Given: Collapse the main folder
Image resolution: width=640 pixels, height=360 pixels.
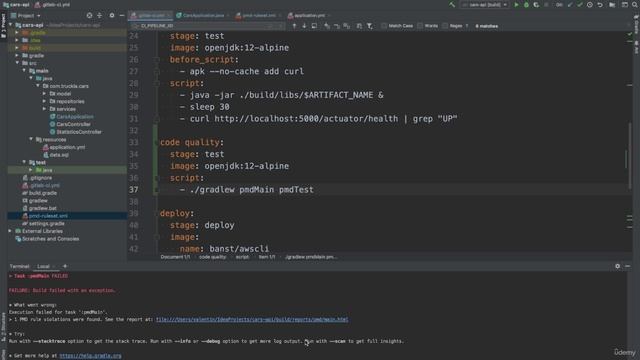Looking at the screenshot, I should pos(24,71).
